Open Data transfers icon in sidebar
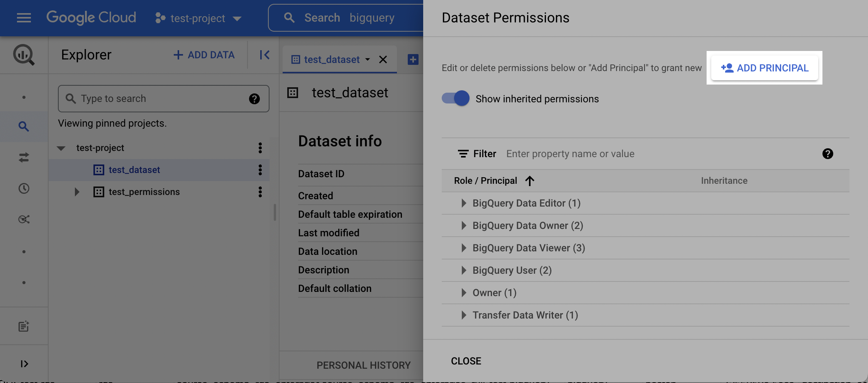Screen dimensions: 868x383 click(24, 158)
